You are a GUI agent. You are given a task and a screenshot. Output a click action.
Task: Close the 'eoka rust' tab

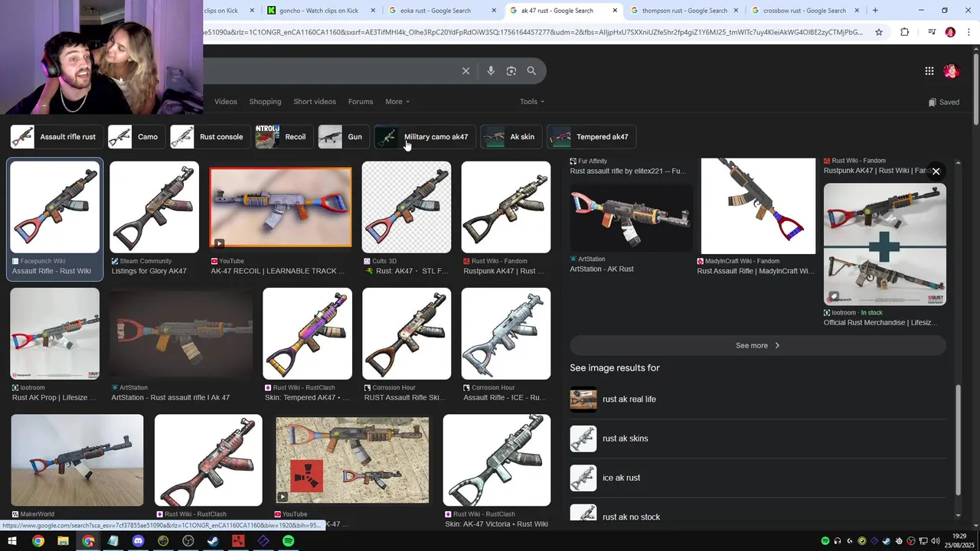click(x=494, y=11)
